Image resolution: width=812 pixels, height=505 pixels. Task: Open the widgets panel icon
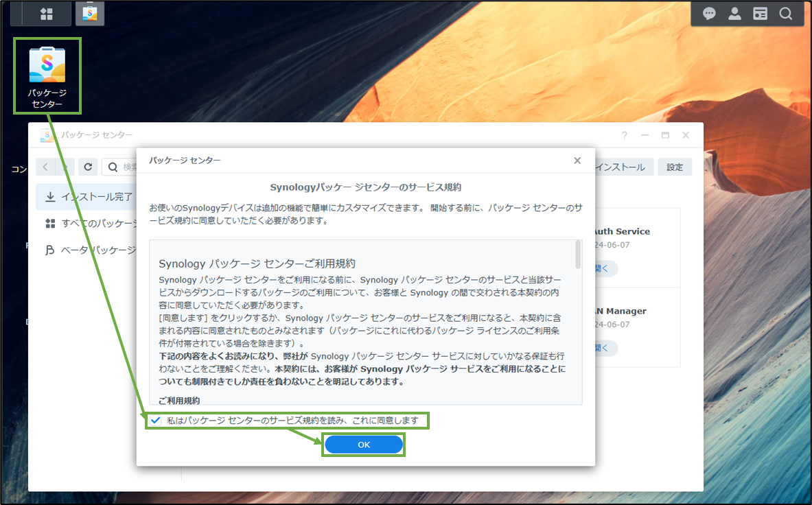coord(760,14)
